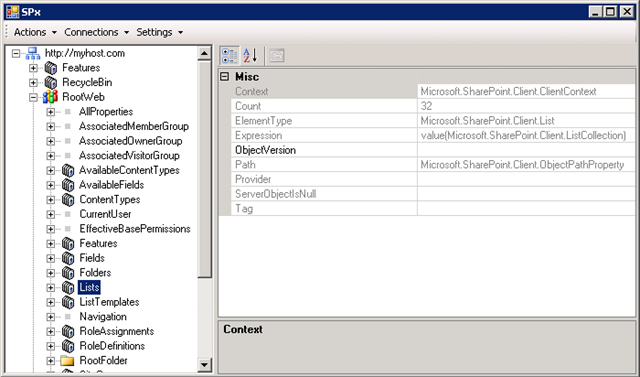Select the RootWeb people icon
This screenshot has width=640, height=377.
point(51,97)
